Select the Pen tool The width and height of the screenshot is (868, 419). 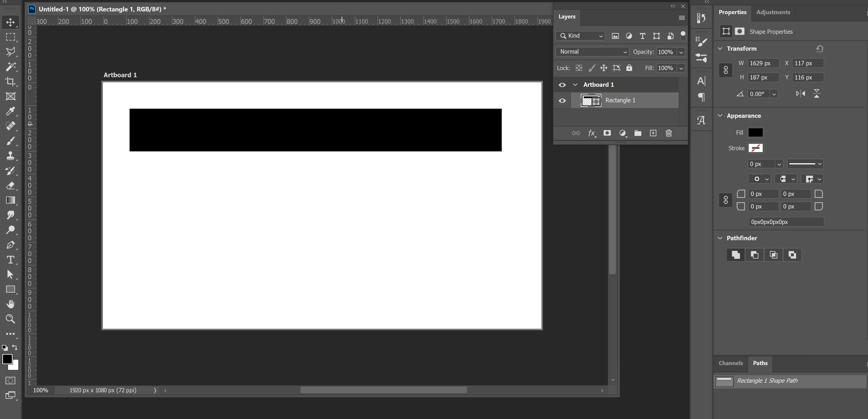point(11,245)
